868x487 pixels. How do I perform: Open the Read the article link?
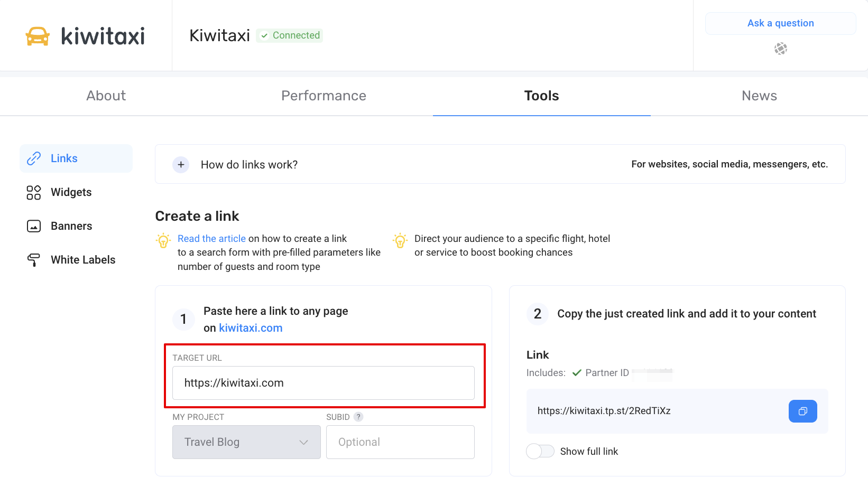pos(211,239)
